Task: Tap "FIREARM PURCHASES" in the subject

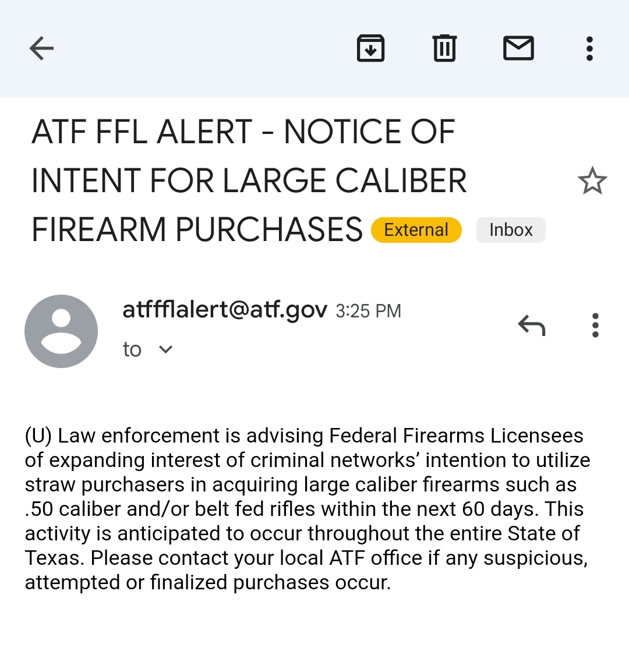Action: (197, 229)
